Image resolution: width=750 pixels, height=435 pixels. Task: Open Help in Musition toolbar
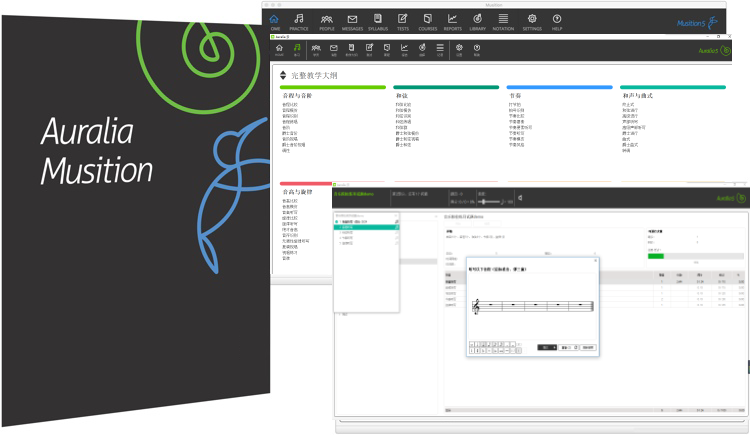coord(557,22)
